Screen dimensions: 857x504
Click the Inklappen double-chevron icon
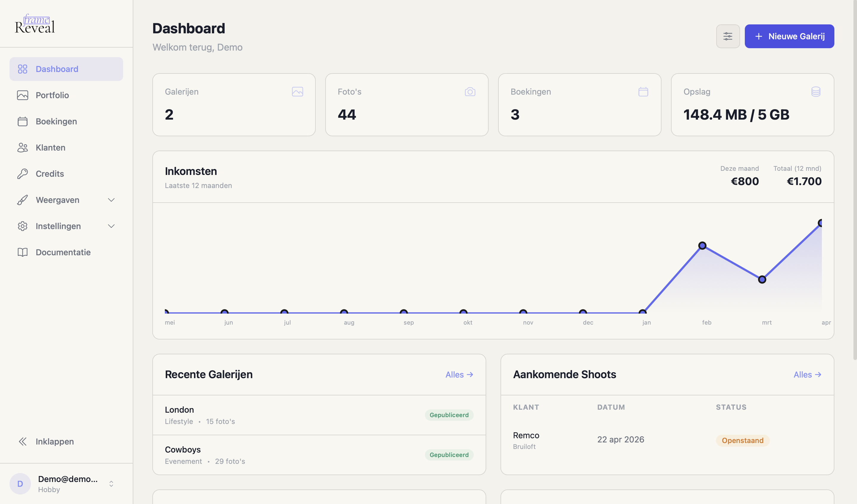[22, 442]
